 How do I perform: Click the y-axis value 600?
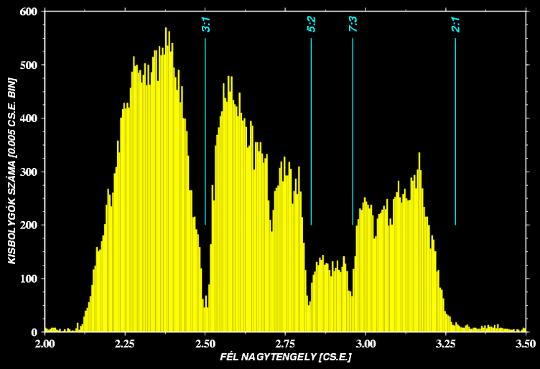click(29, 12)
